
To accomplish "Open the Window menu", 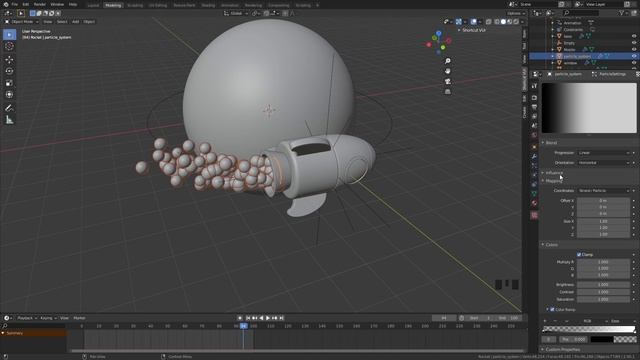I will [x=57, y=4].
